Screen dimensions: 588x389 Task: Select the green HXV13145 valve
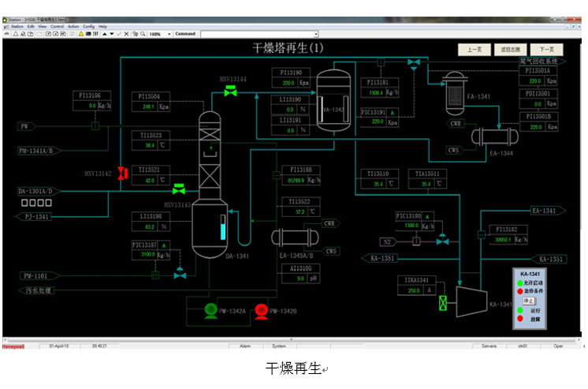(x=179, y=189)
